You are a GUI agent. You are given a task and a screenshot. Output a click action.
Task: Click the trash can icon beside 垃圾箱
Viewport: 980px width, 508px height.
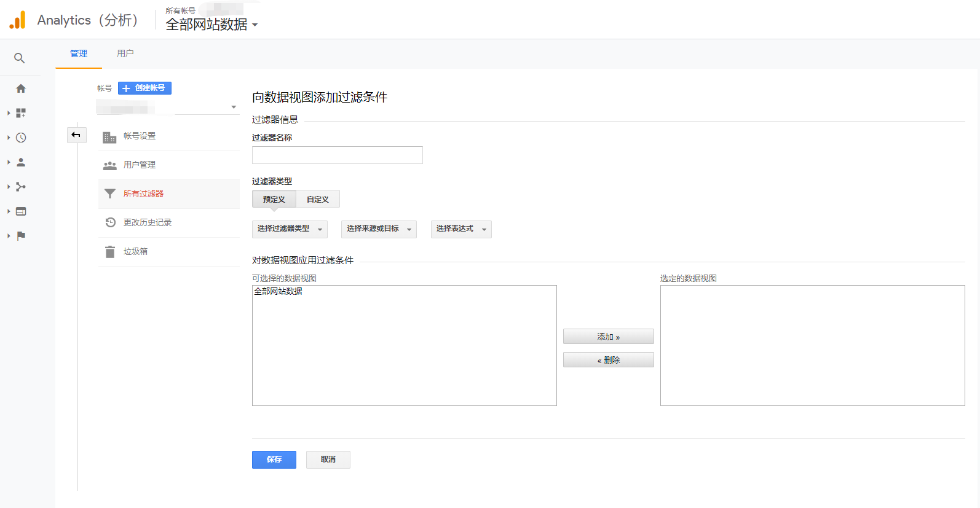pos(110,252)
